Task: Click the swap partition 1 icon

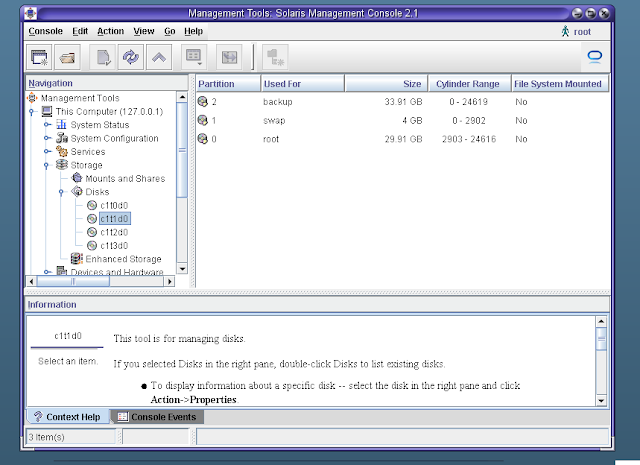Action: [202, 120]
